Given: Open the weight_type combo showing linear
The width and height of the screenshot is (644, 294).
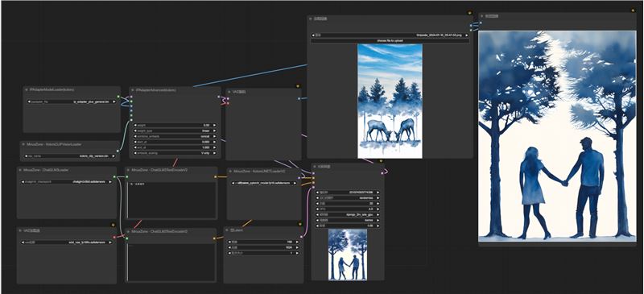Looking at the screenshot, I should coord(175,130).
